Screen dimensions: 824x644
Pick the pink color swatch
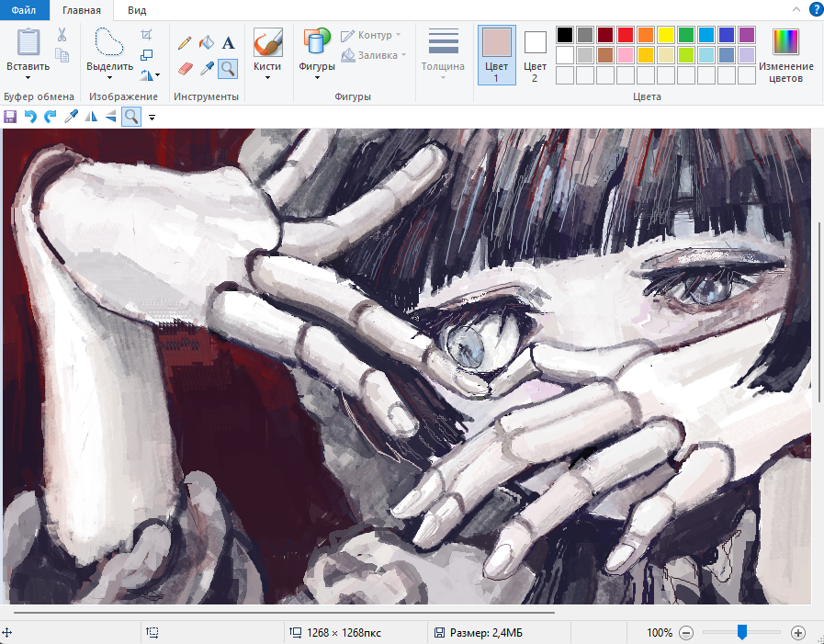(626, 55)
